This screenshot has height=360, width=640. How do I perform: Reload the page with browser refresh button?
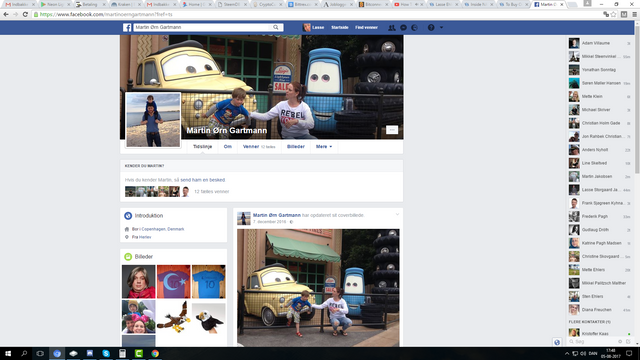tap(25, 14)
